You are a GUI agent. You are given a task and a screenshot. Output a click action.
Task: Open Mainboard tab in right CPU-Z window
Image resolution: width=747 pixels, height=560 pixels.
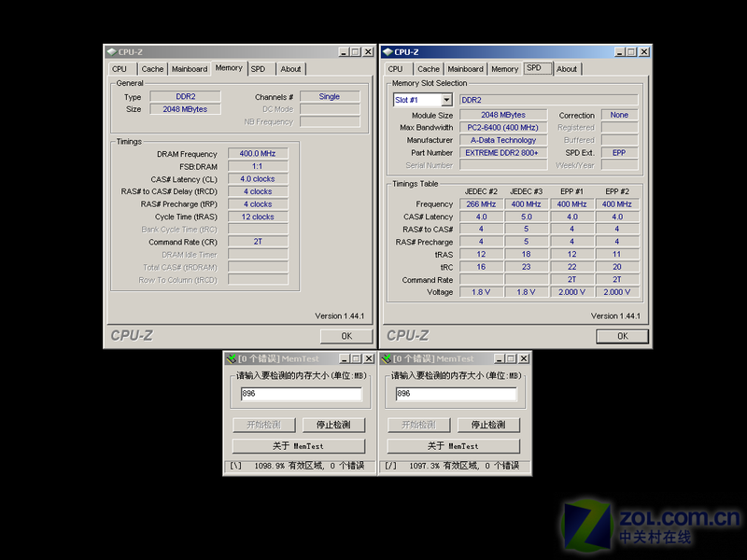coord(465,69)
